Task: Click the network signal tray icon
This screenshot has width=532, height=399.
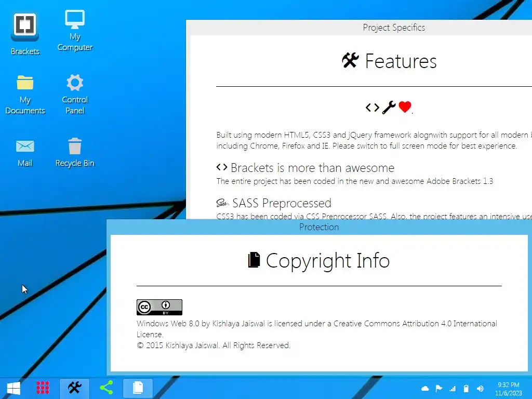Action: [x=453, y=389]
